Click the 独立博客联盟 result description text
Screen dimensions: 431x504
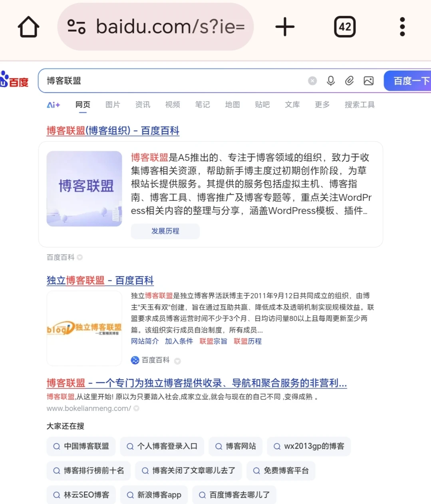[x=252, y=313]
